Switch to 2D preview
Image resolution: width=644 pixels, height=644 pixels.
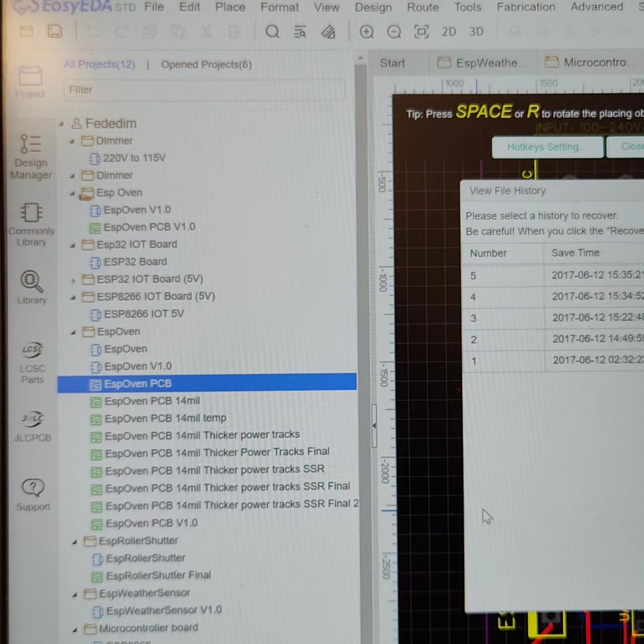449,32
